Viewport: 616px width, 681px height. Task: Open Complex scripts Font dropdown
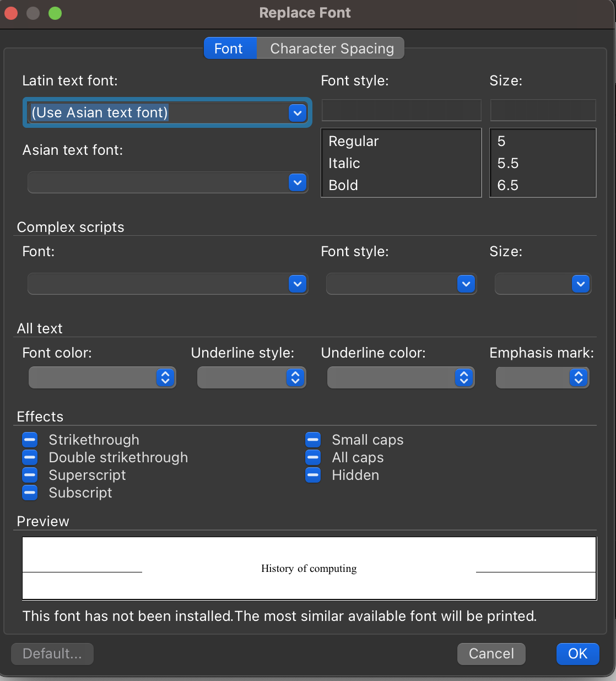click(298, 284)
